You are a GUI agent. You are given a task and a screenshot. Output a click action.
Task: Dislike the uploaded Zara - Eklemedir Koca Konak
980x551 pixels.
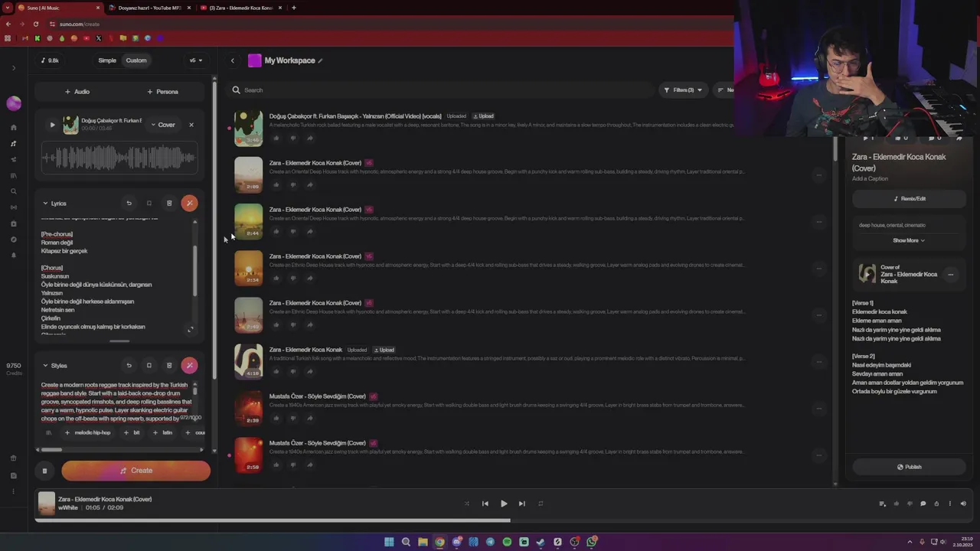pyautogui.click(x=292, y=372)
